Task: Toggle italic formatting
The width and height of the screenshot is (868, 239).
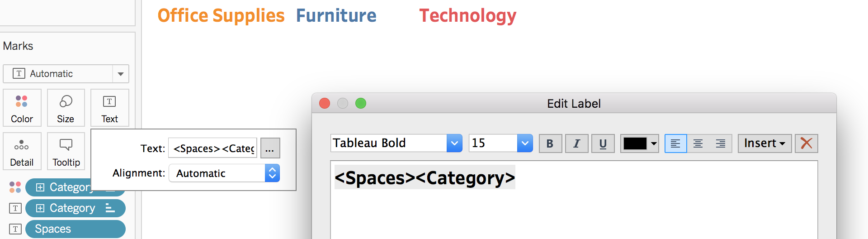Action: [576, 143]
